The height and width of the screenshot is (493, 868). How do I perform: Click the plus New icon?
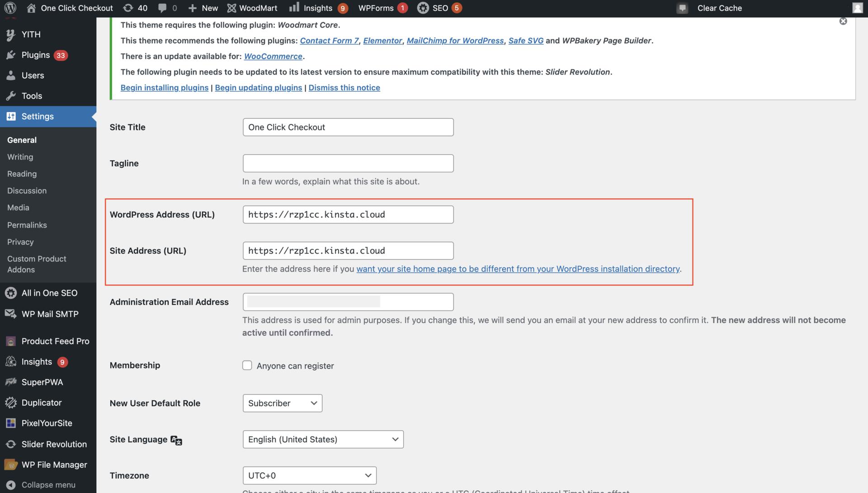(192, 8)
